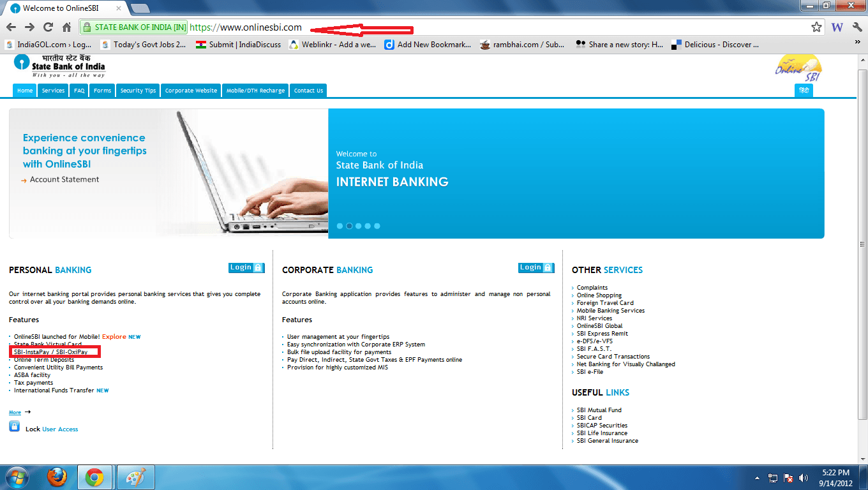The image size is (868, 490).
Task: Switch site language to Hindi
Action: pos(804,91)
